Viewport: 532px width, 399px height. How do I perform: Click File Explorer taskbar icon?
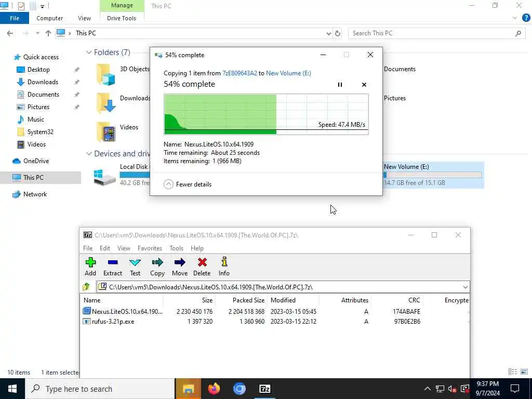click(x=188, y=389)
